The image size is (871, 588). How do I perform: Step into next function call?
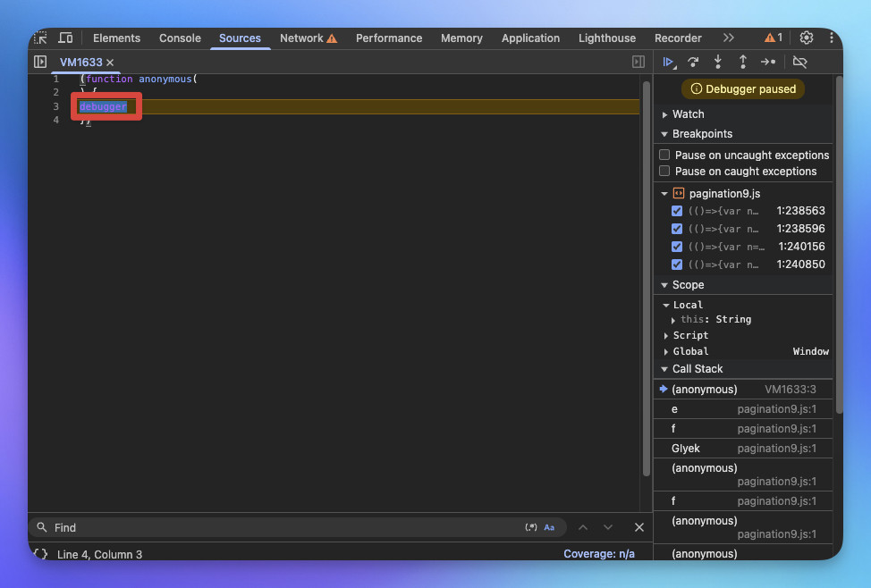[718, 62]
